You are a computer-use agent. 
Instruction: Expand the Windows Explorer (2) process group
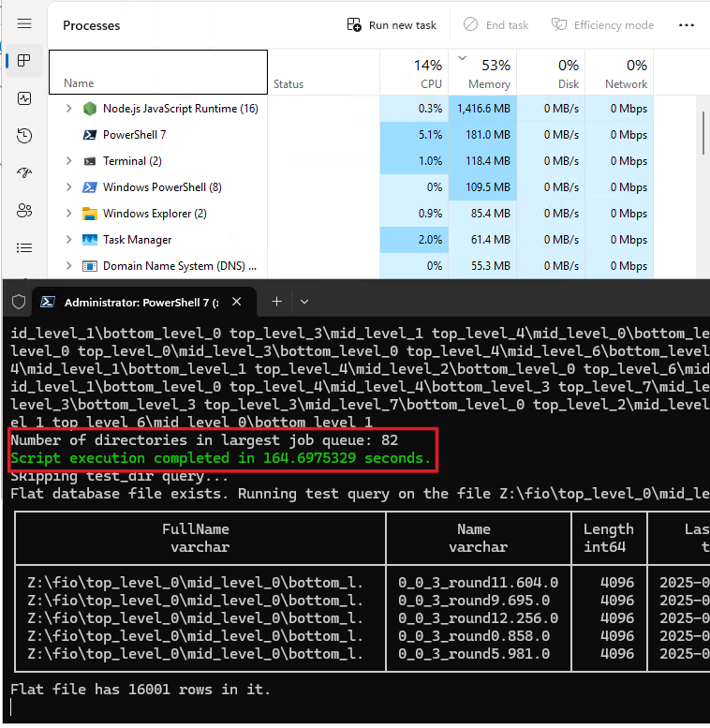tap(68, 213)
